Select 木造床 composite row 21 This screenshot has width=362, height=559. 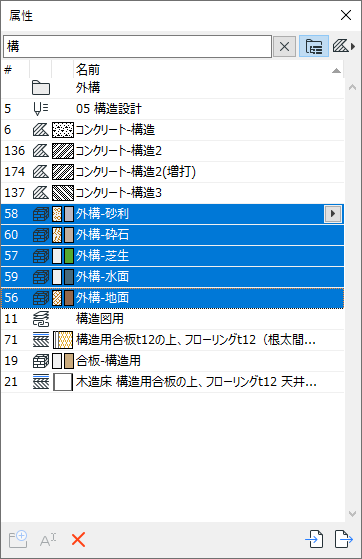pos(173,382)
